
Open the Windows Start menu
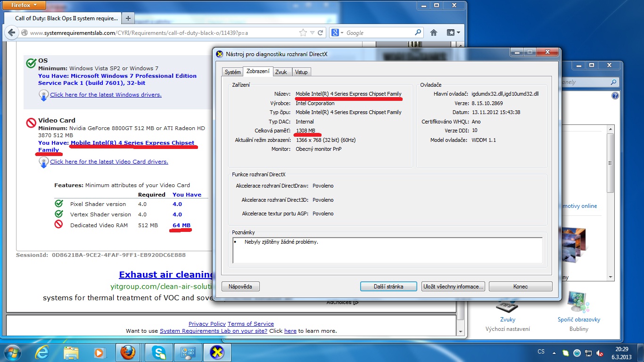point(12,352)
